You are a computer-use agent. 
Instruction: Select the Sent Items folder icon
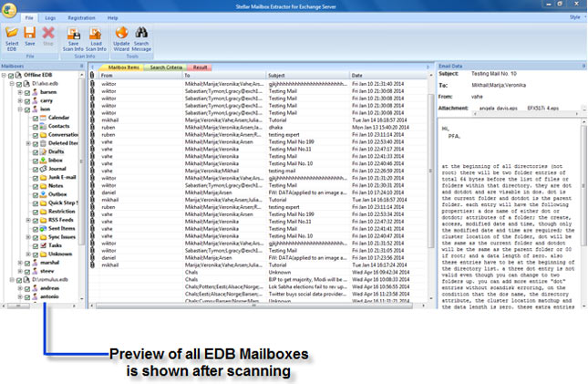[x=44, y=229]
